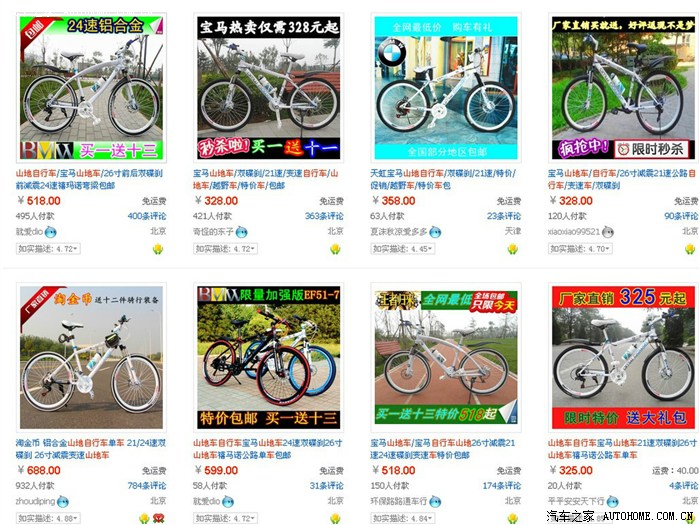Click the Wangwang chat icon beside zhoudiping

pos(63,502)
